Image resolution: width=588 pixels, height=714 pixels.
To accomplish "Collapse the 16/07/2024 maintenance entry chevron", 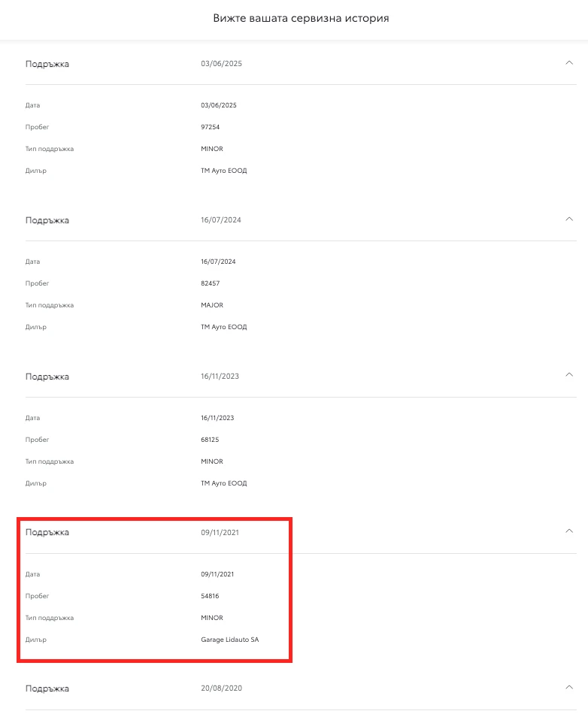I will pyautogui.click(x=568, y=219).
